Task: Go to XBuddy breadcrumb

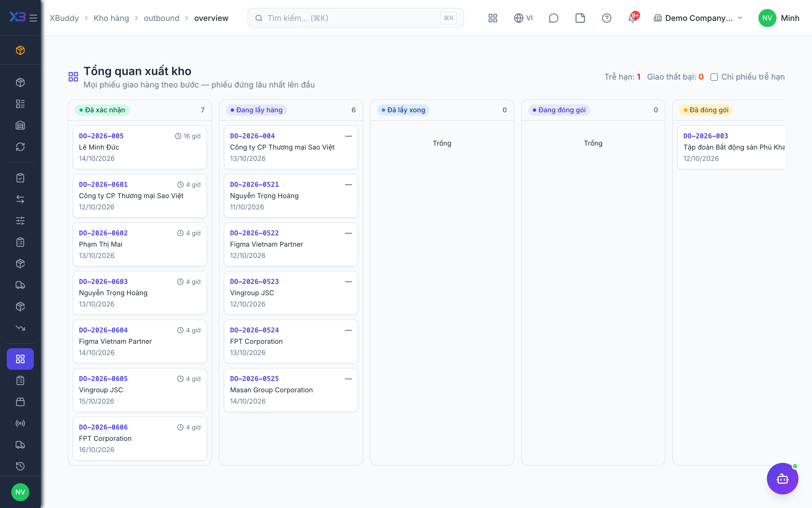Action: pyautogui.click(x=64, y=18)
